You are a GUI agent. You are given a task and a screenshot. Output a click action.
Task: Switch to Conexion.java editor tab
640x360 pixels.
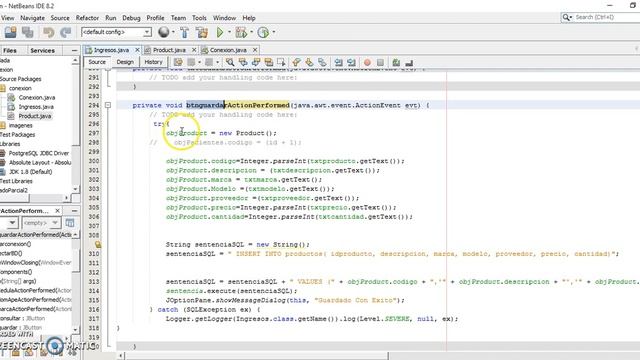click(228, 50)
